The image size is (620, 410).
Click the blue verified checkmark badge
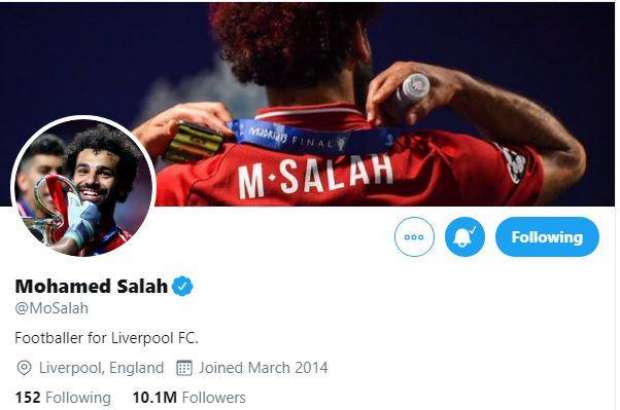[182, 286]
